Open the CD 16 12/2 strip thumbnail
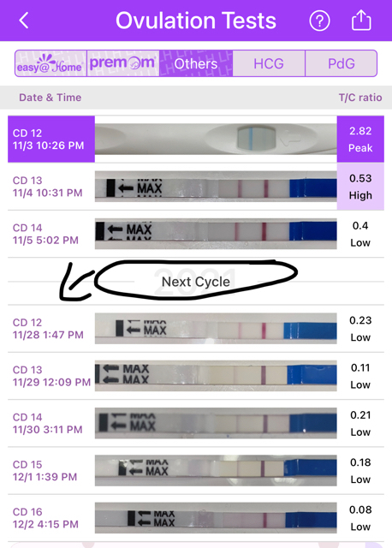This screenshot has height=548, width=392. [216, 518]
